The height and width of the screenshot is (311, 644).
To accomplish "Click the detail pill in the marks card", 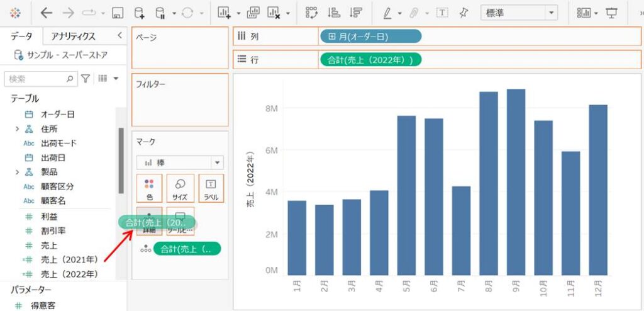I will coord(187,249).
